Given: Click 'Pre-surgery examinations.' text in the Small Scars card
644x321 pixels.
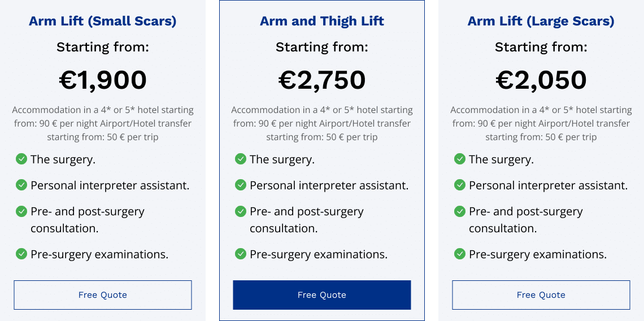Looking at the screenshot, I should pos(99,254).
